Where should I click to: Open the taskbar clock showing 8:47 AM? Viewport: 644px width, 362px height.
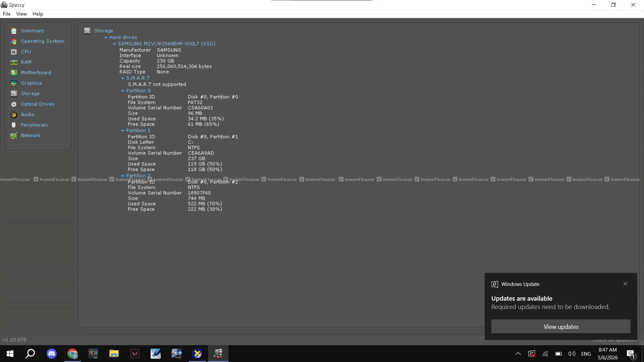point(607,354)
